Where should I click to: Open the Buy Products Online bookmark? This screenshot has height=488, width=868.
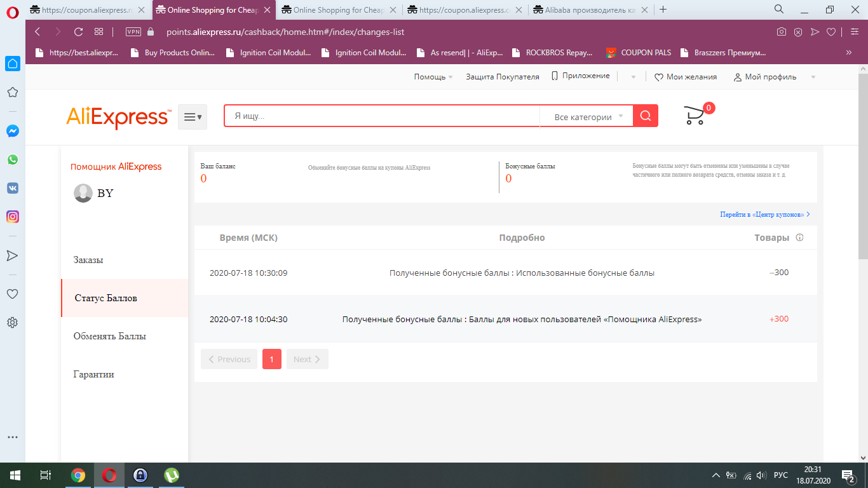point(172,53)
